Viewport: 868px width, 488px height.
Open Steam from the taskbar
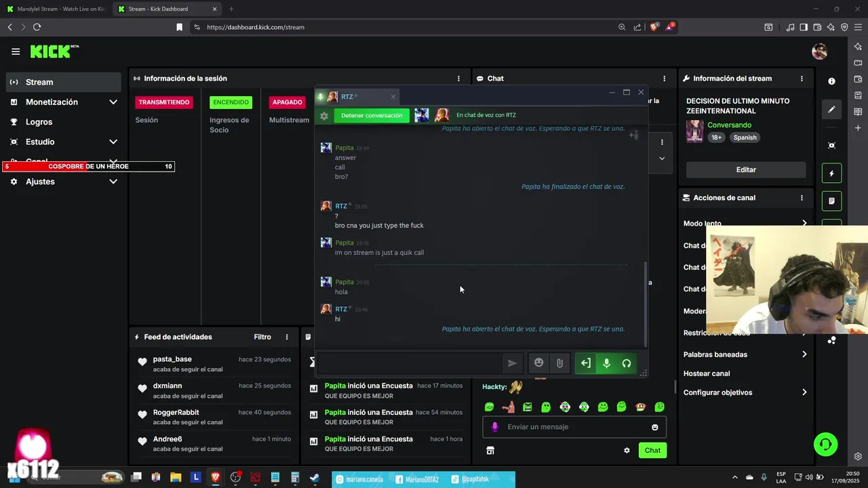point(315,477)
